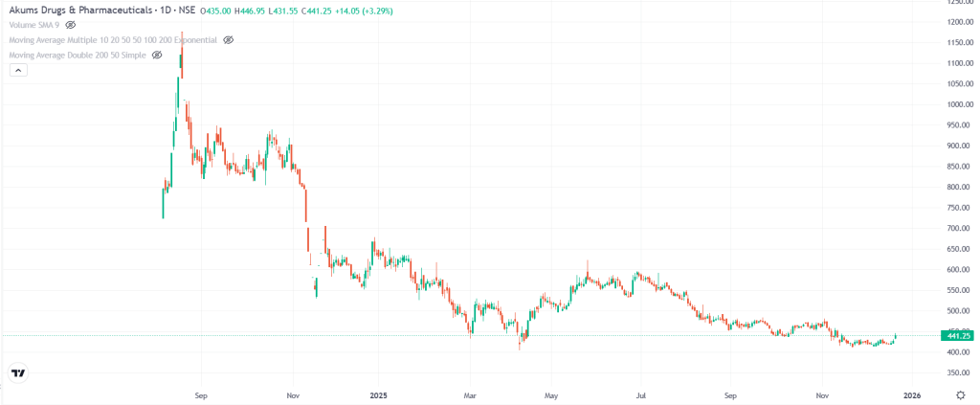Viewport: 980px width, 405px height.
Task: Click the Jul marker on time axis
Action: pos(641,394)
